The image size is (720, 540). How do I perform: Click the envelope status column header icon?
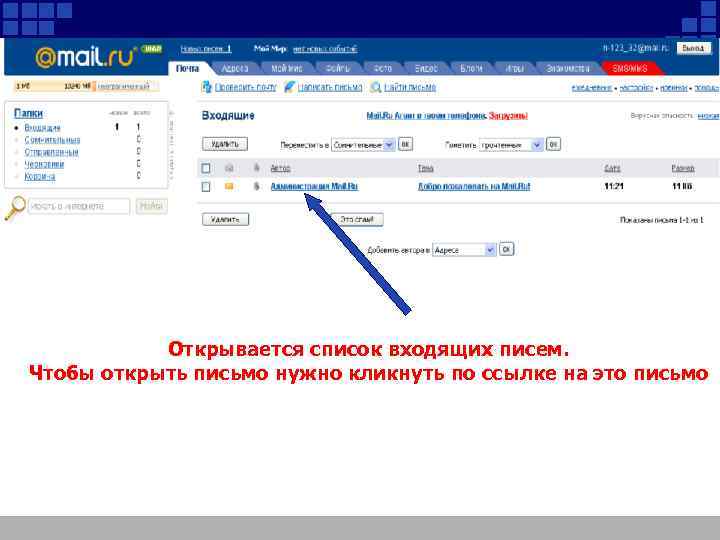[229, 168]
